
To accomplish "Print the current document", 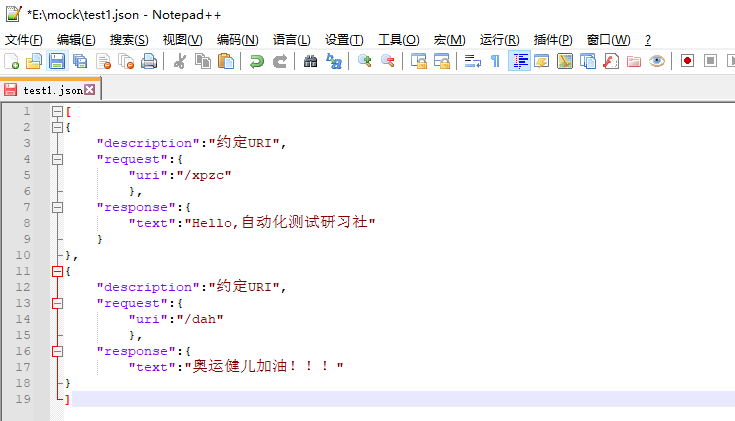I will [x=149, y=61].
